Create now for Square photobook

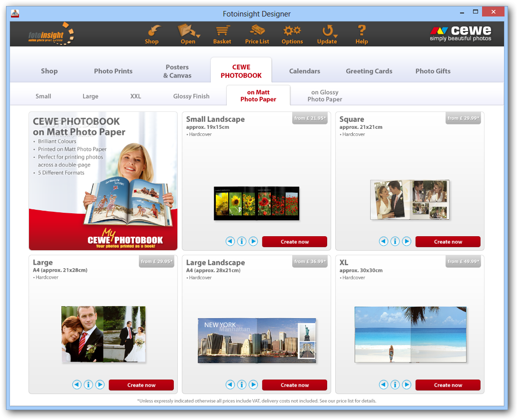[x=448, y=241]
